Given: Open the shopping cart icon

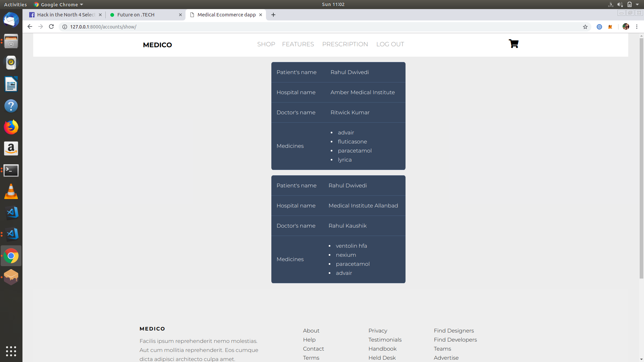Looking at the screenshot, I should [x=513, y=44].
